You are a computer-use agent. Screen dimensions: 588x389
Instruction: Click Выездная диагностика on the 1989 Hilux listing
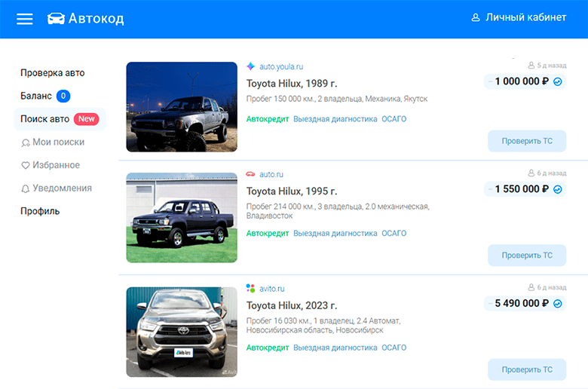click(x=335, y=119)
